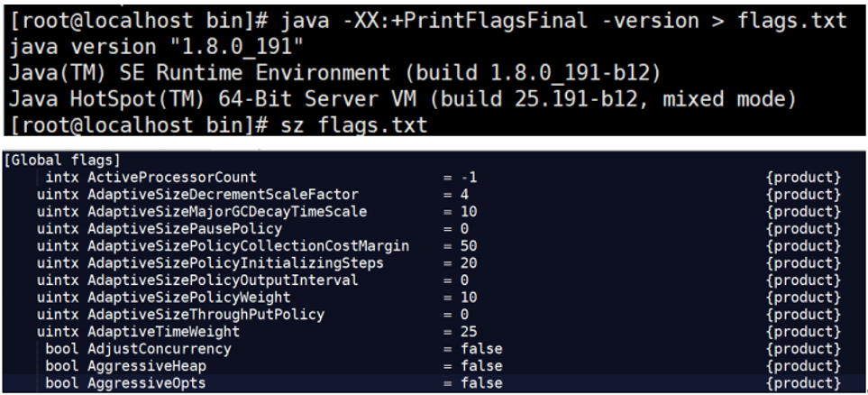Select the ActiveProcessorCount flag name
The image size is (868, 395).
pyautogui.click(x=171, y=178)
